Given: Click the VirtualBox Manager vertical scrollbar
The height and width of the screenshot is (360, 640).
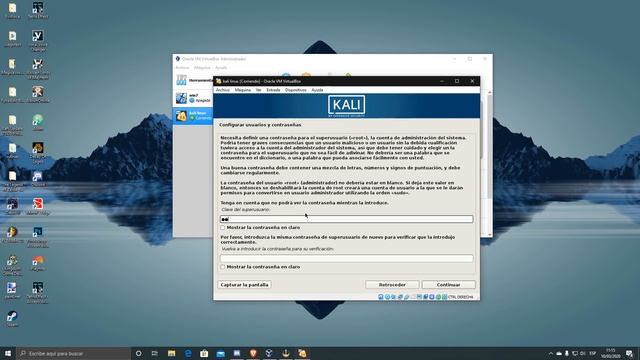Looking at the screenshot, I should click(490, 163).
